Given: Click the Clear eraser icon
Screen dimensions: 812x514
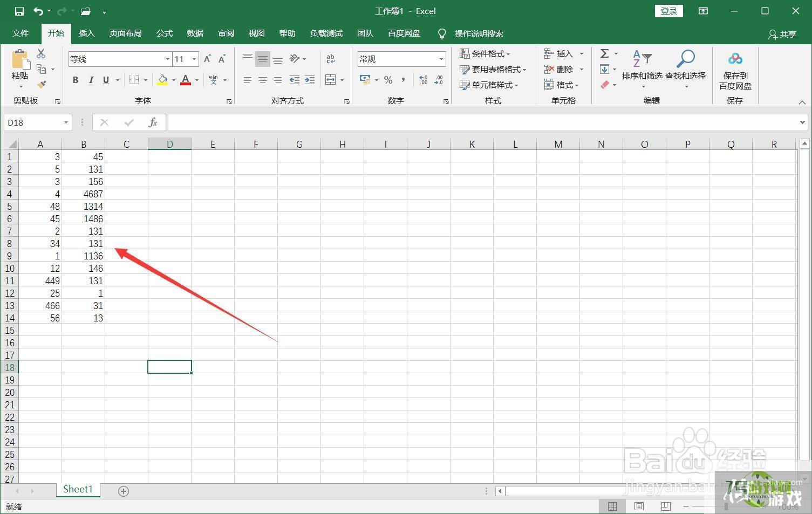Looking at the screenshot, I should point(605,85).
